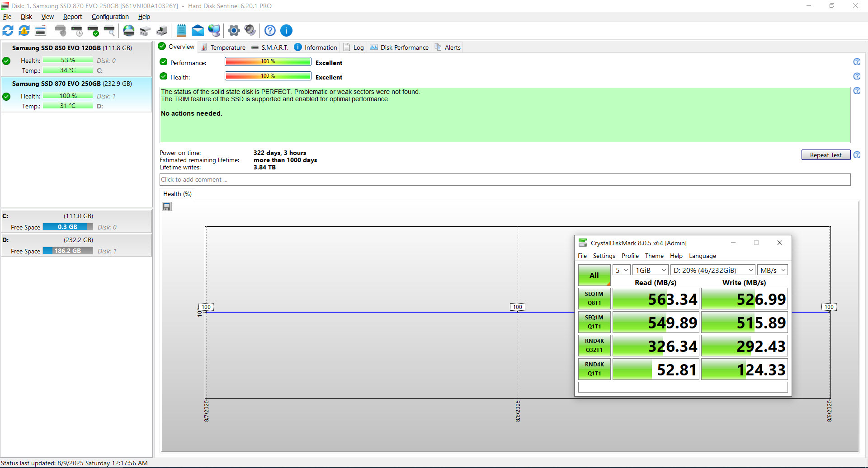The width and height of the screenshot is (868, 468).
Task: Click the save icon above health graph
Action: [x=167, y=207]
